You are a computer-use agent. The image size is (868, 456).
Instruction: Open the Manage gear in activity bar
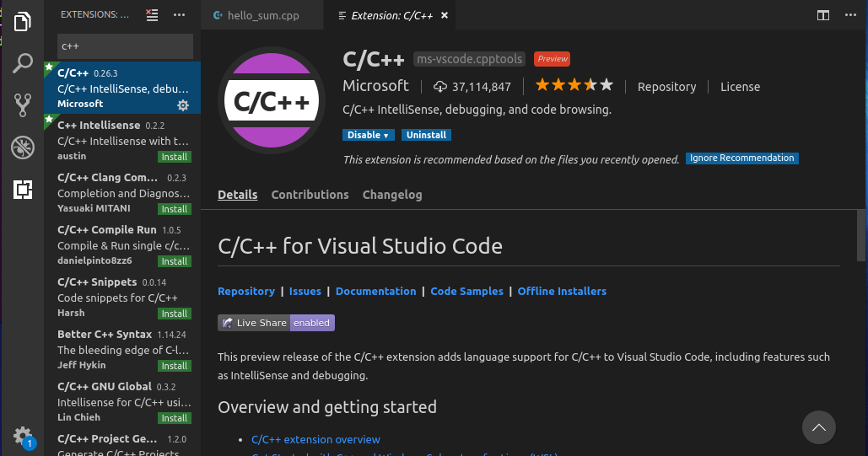tap(23, 436)
